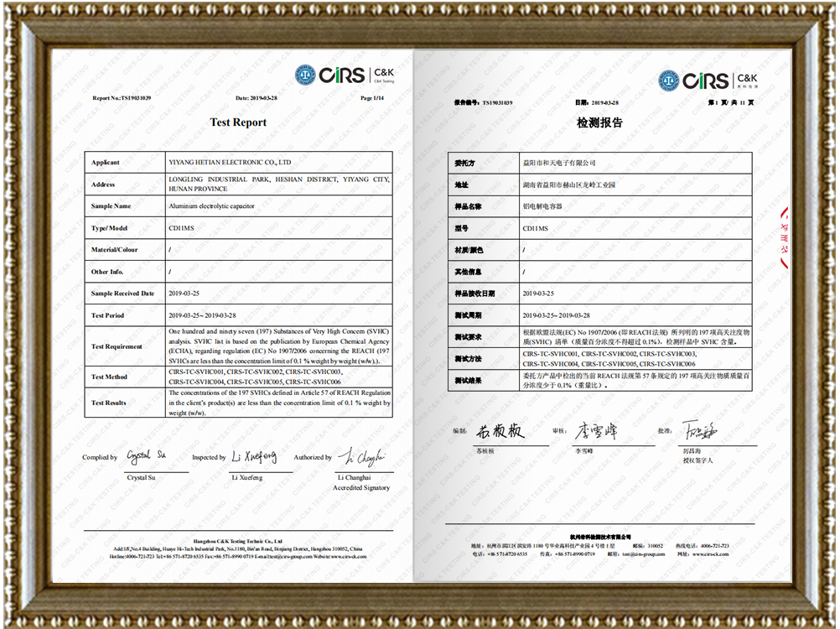Click the "Test Method" row label
The width and height of the screenshot is (840, 629).
(110, 377)
